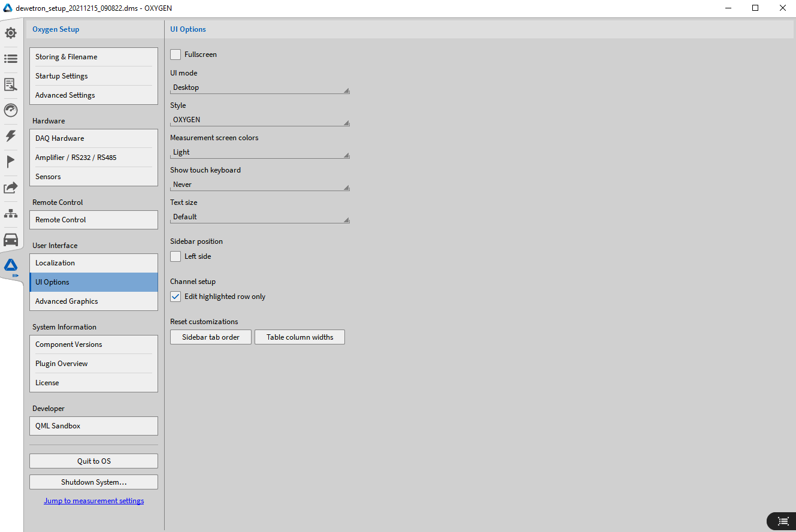Uncheck Edit highlighted row only
The height and width of the screenshot is (532, 796).
(x=175, y=297)
